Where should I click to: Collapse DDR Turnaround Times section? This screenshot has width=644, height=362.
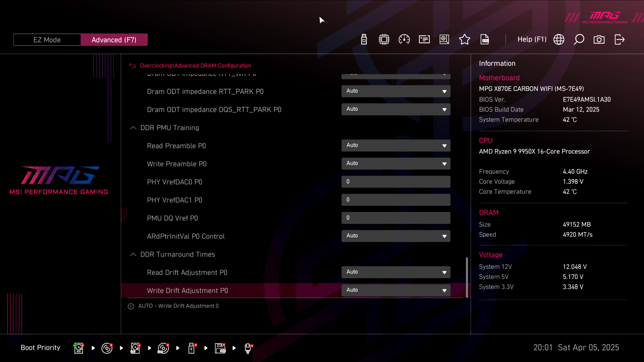coord(133,254)
